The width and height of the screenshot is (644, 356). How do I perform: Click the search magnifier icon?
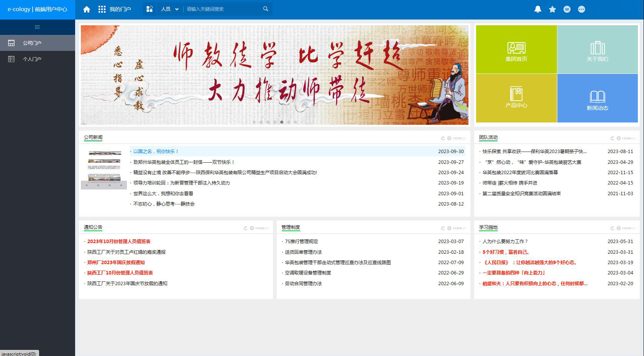pyautogui.click(x=266, y=9)
